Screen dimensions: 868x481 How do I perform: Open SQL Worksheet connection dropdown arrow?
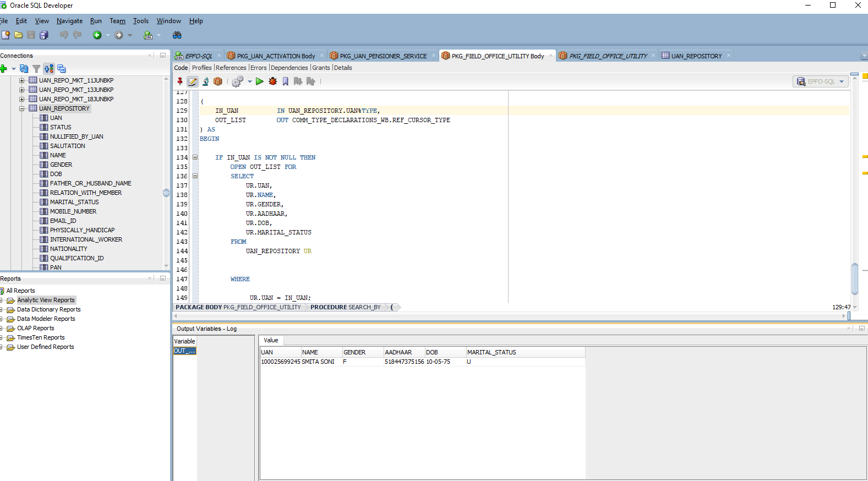coord(159,35)
